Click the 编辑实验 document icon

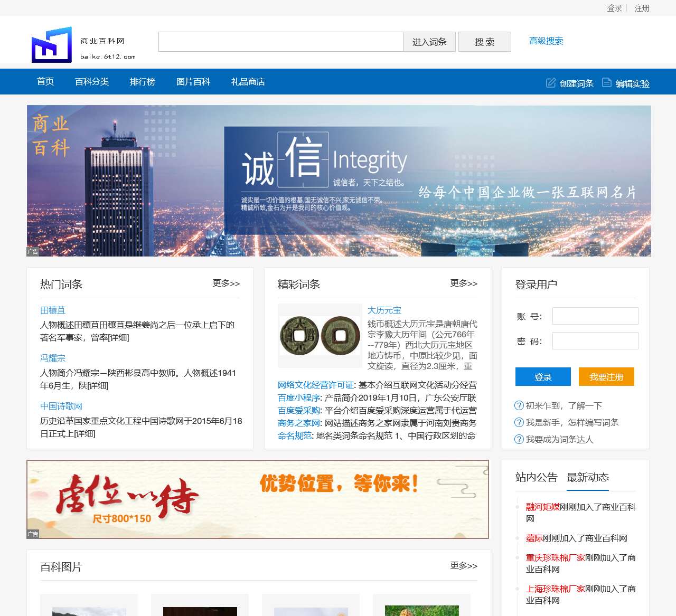(607, 83)
